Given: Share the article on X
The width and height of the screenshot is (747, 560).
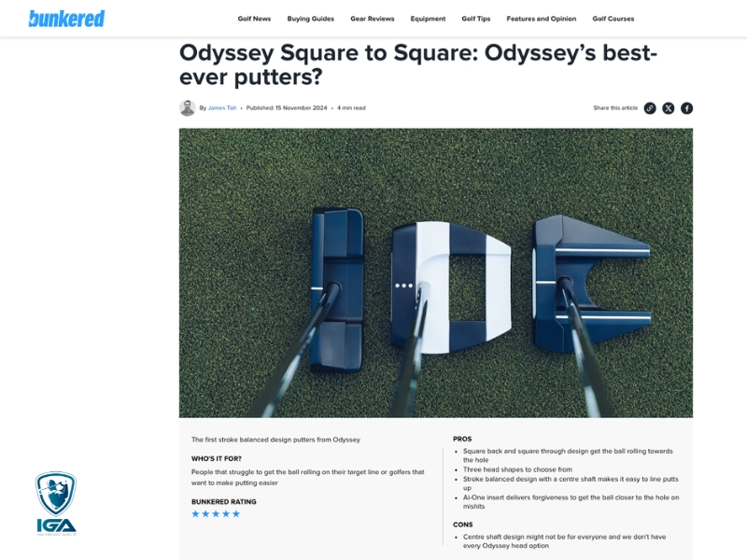Looking at the screenshot, I should pyautogui.click(x=669, y=108).
